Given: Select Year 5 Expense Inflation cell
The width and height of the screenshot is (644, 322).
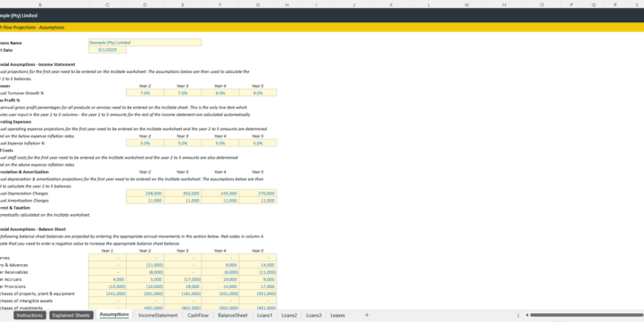Looking at the screenshot, I should (x=258, y=143).
